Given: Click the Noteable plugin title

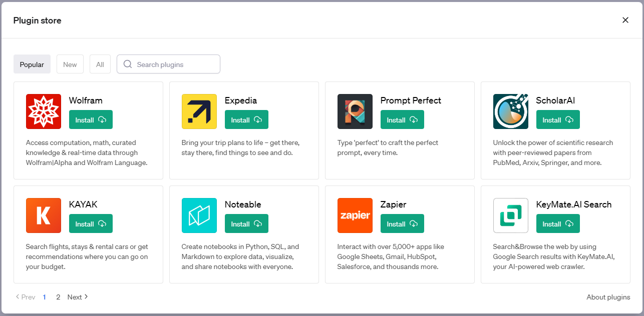Looking at the screenshot, I should (243, 204).
